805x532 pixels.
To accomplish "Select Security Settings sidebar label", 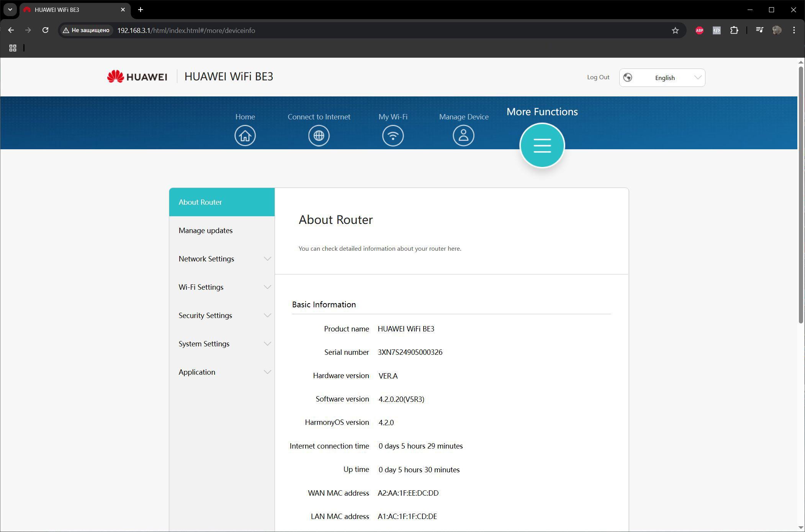I will (205, 315).
